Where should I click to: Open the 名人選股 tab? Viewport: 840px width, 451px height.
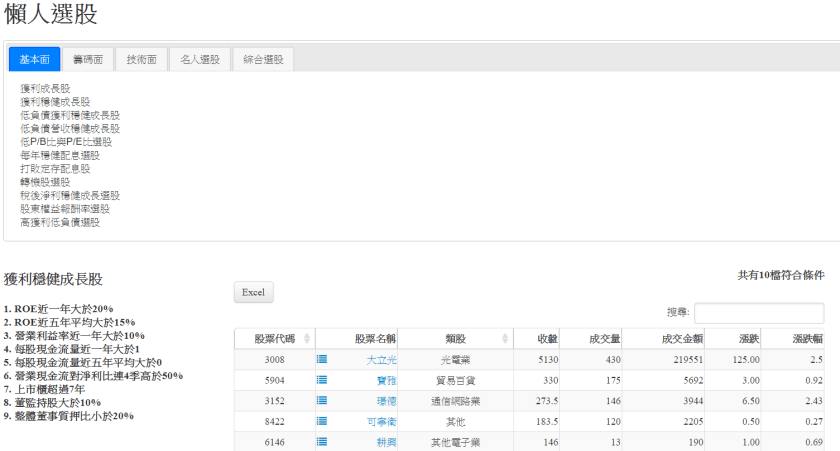(x=200, y=59)
